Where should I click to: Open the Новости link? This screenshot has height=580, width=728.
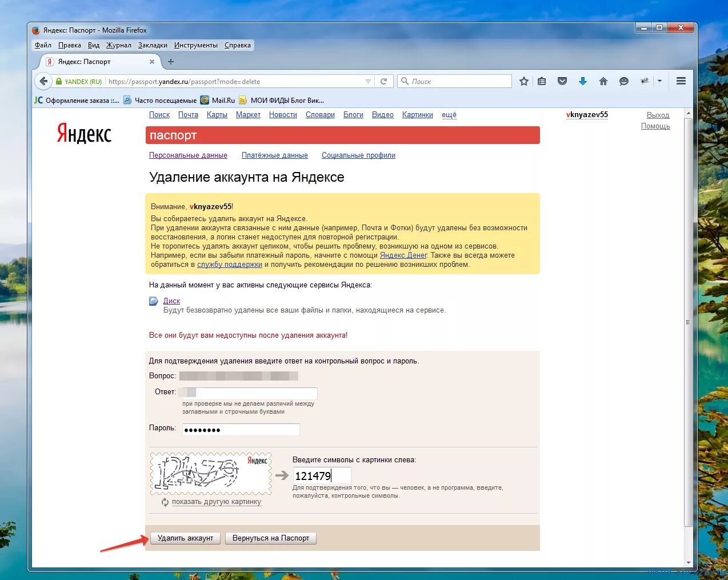pyautogui.click(x=283, y=115)
